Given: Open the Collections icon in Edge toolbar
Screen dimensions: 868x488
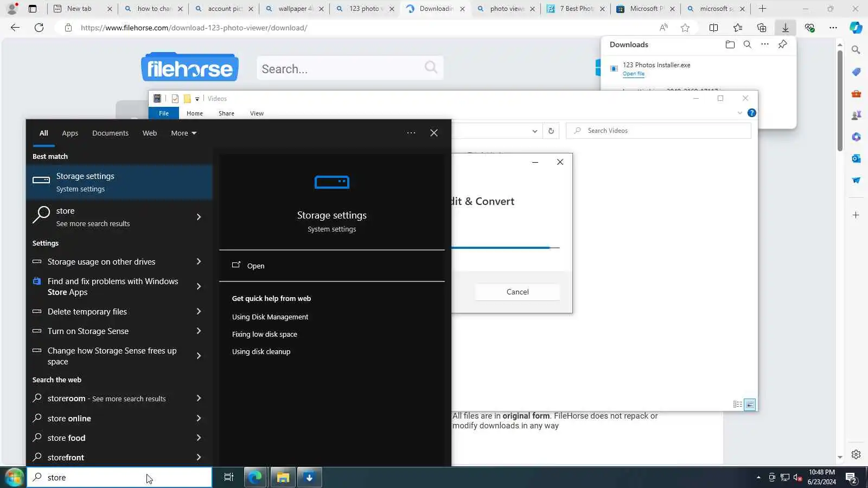Looking at the screenshot, I should [x=762, y=28].
